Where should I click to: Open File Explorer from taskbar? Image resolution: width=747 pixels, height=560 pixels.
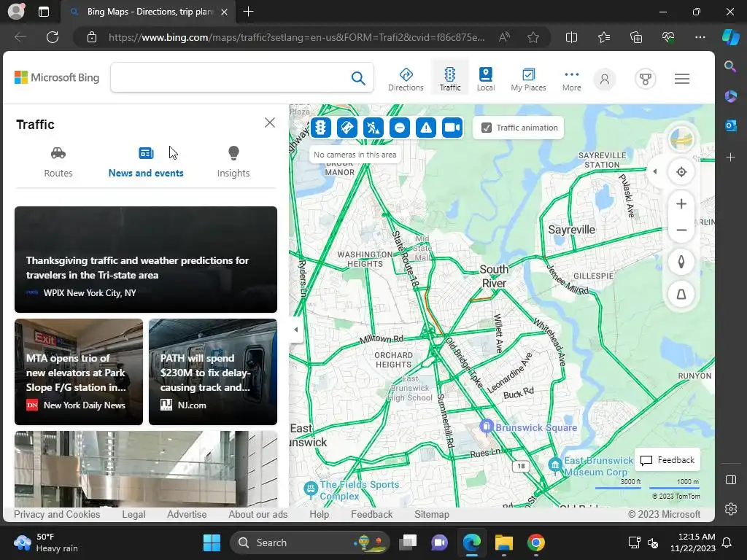(503, 542)
